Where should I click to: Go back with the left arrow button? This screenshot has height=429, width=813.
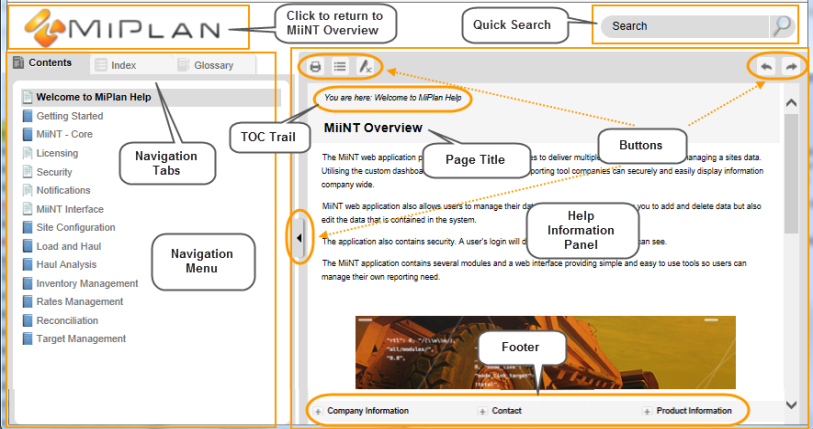pos(766,66)
